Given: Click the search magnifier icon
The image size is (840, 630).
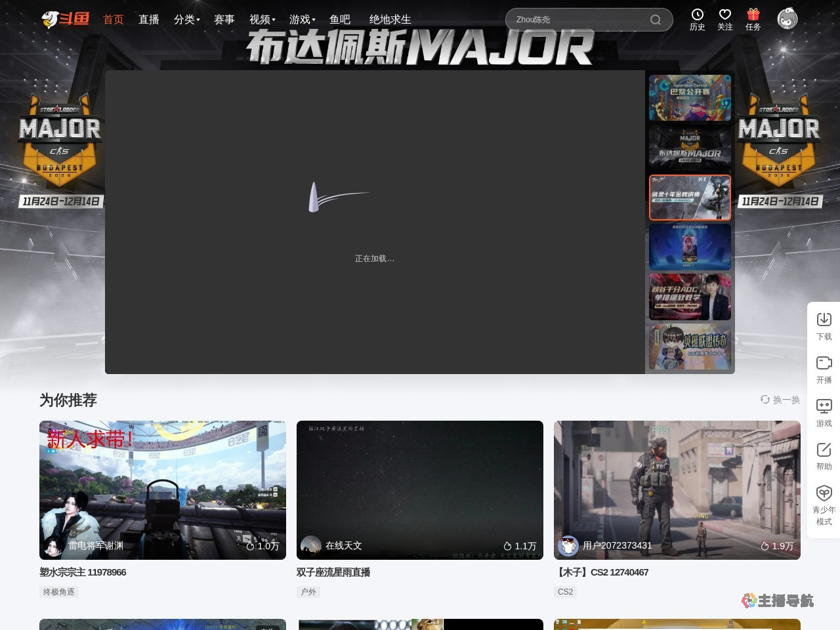Looking at the screenshot, I should click(655, 20).
